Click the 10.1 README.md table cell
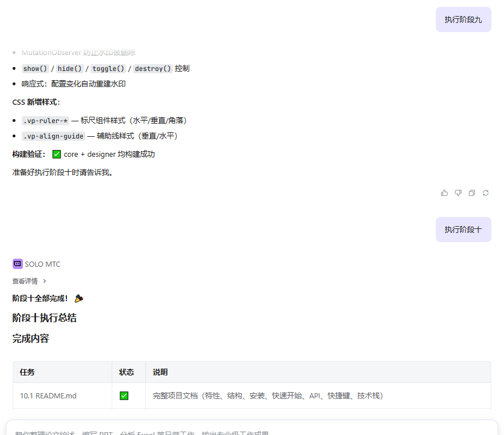Image resolution: width=504 pixels, height=435 pixels. point(48,396)
